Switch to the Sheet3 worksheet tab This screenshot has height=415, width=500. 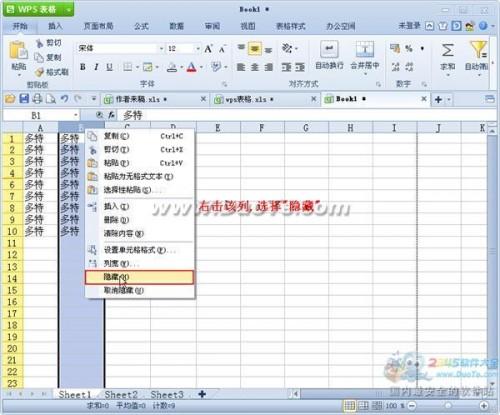coord(167,395)
